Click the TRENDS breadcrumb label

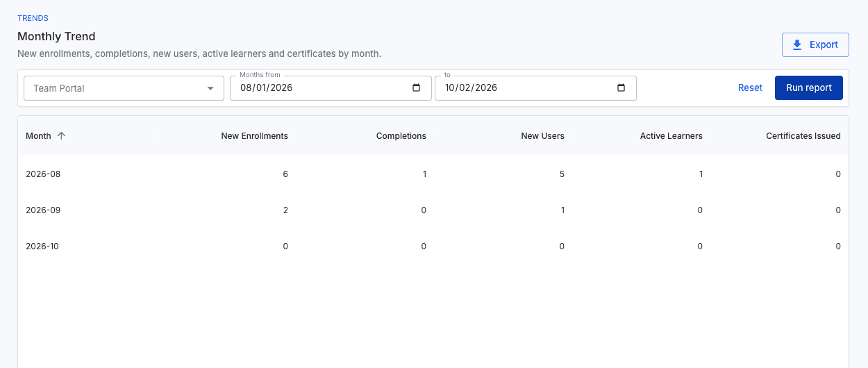(33, 18)
